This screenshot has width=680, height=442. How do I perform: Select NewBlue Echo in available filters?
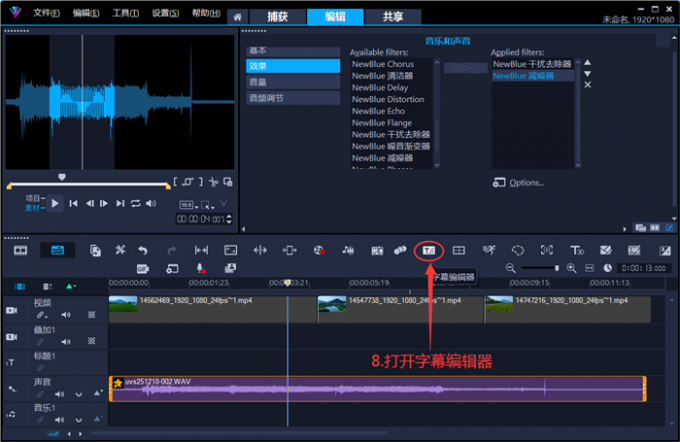pyautogui.click(x=378, y=111)
